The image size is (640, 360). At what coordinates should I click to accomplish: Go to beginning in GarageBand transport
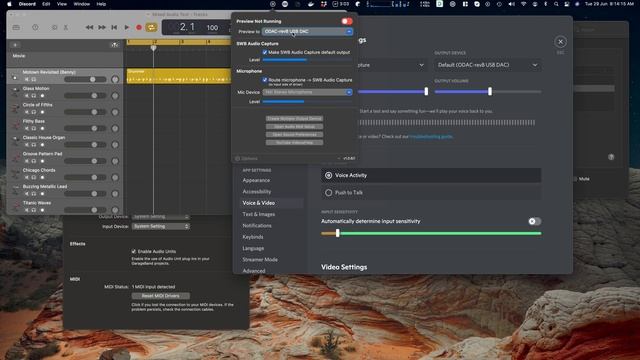coord(114,27)
